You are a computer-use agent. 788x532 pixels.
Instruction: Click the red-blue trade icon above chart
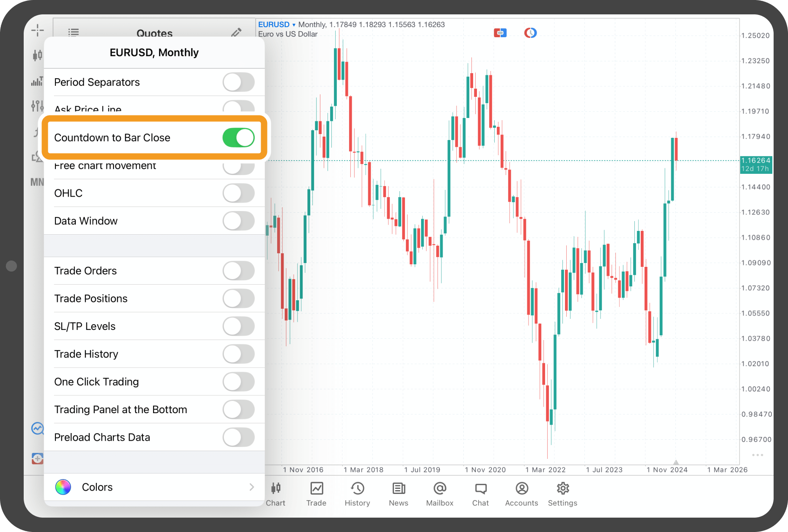500,33
